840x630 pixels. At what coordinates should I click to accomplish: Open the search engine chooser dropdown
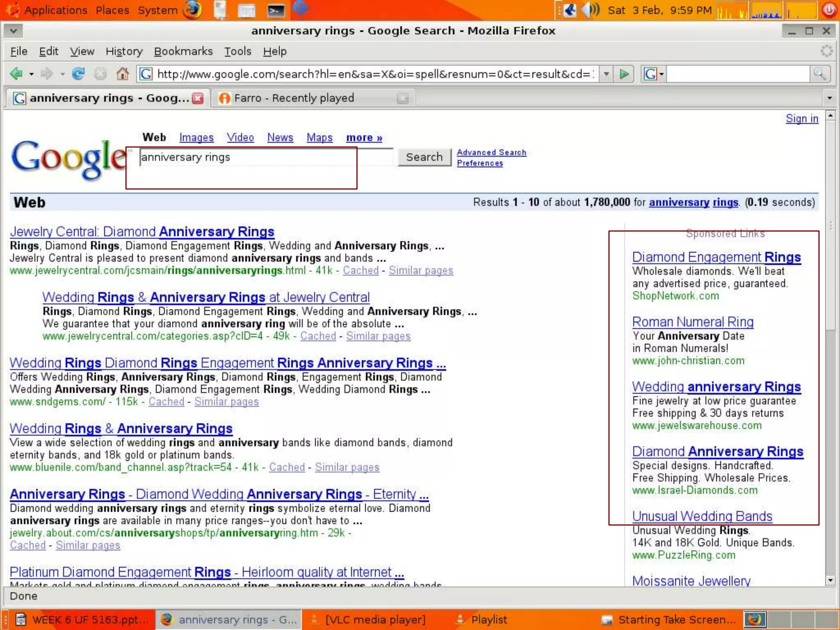661,75
